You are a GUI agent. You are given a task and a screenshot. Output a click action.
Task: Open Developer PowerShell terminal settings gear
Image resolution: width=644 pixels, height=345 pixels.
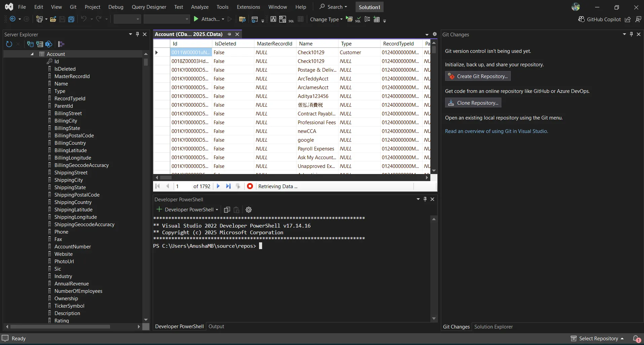click(x=249, y=210)
